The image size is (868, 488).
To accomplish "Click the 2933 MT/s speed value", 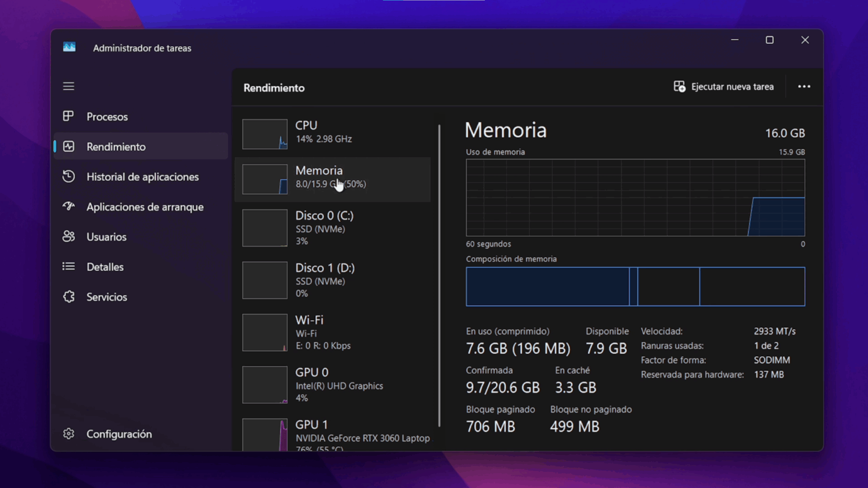I will (775, 331).
